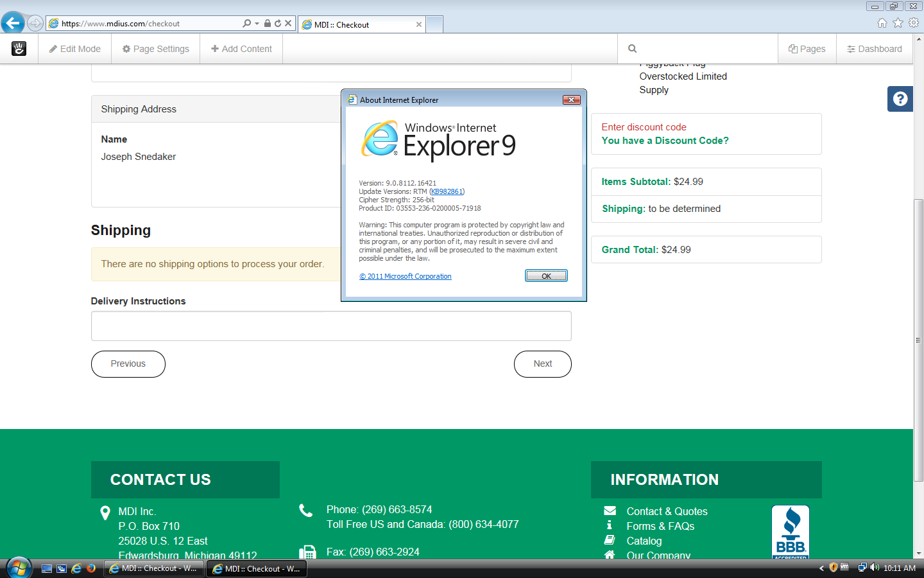This screenshot has width=924, height=578.
Task: Click the security shield alert tray icon
Action: coord(833,568)
